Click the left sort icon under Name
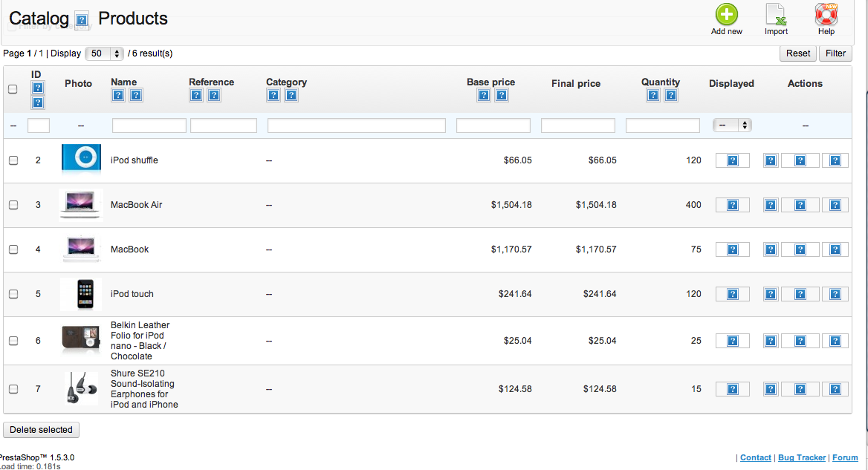Viewport: 868px width, 470px height. tap(118, 95)
